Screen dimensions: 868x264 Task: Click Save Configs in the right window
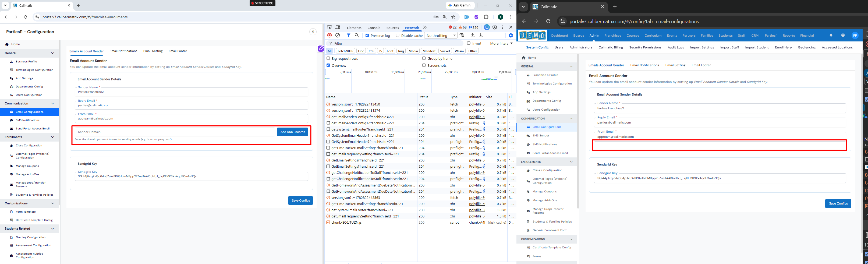(x=838, y=204)
